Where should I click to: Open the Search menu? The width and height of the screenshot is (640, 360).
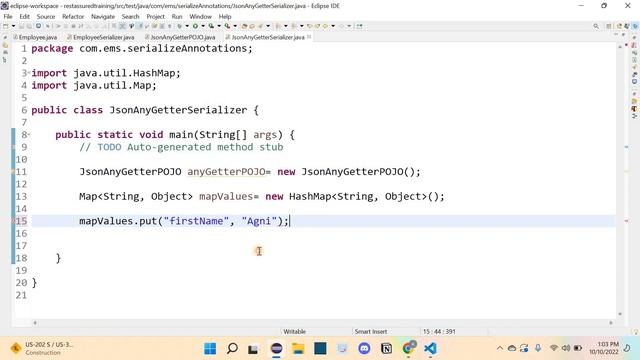tap(130, 16)
